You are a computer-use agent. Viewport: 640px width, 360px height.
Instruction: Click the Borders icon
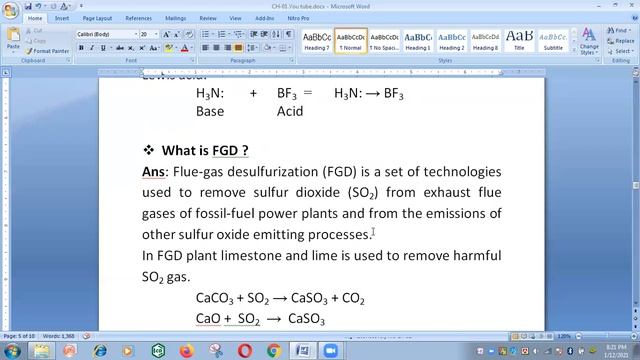(x=282, y=48)
